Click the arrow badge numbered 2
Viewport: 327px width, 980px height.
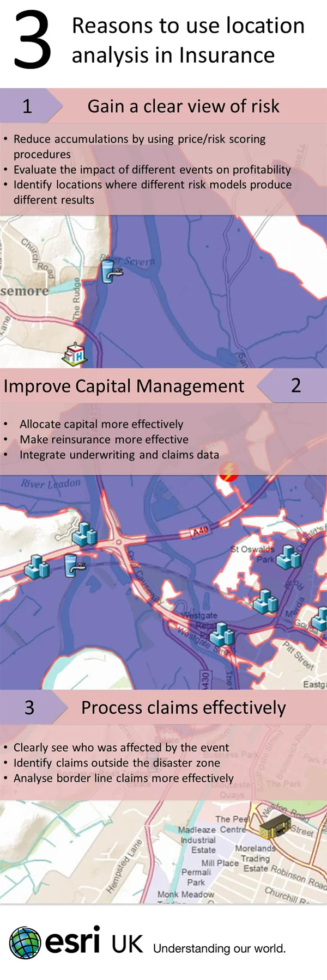pos(292,385)
